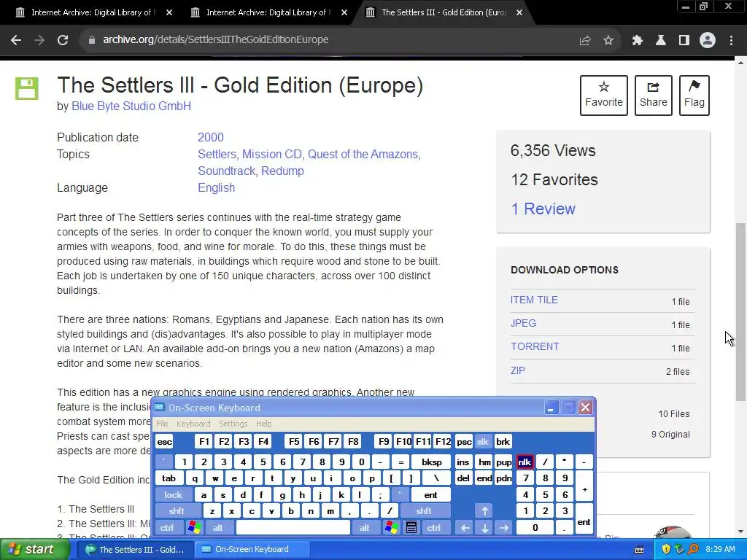Toggle the lock caps lock key
The image size is (747, 560).
click(174, 495)
